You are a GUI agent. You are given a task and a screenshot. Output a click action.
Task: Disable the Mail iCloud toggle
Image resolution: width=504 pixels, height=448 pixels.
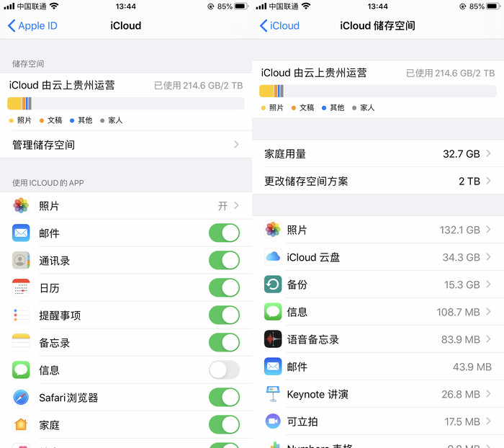[224, 233]
